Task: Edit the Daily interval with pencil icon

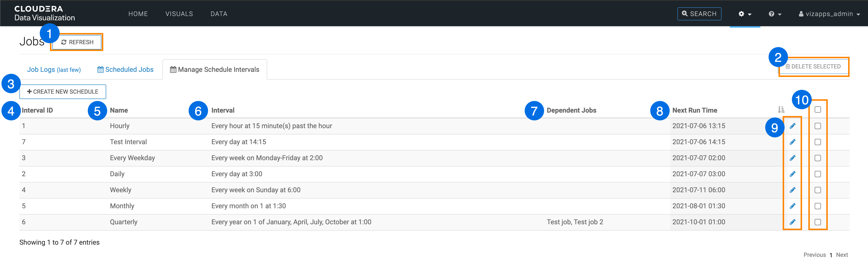Action: 792,174
